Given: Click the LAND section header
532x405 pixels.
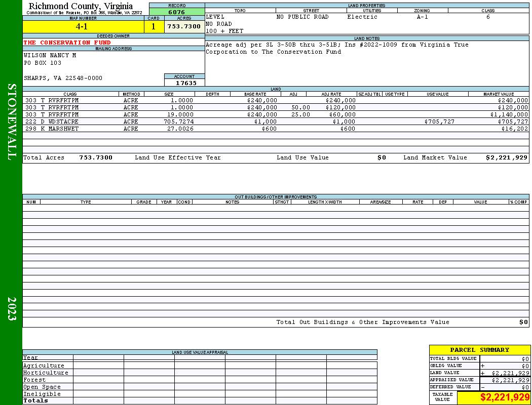Looking at the screenshot, I should [x=276, y=89].
